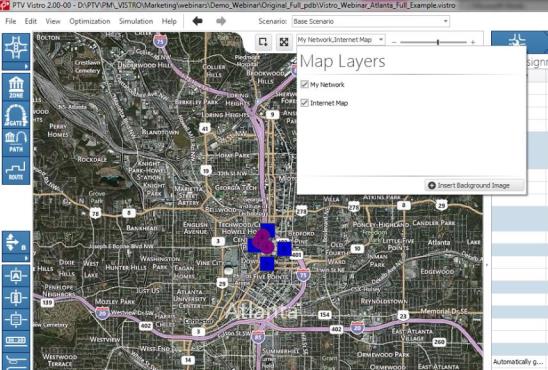This screenshot has height=370, width=548.
Task: Uncheck the Internet Map layer
Action: [x=304, y=103]
